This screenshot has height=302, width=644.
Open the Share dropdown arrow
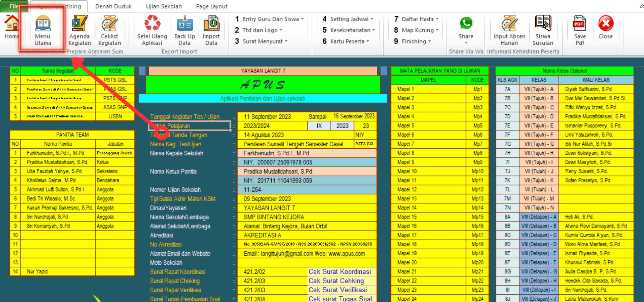click(466, 43)
